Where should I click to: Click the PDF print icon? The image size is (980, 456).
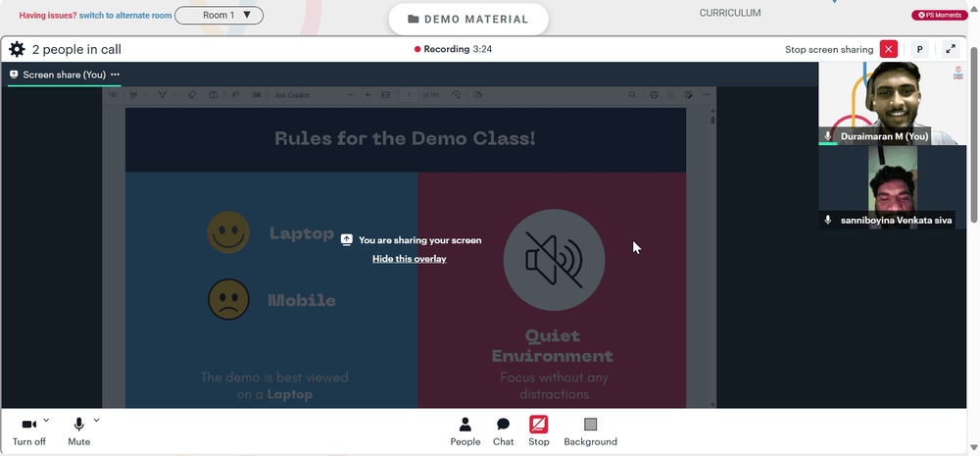pos(654,95)
